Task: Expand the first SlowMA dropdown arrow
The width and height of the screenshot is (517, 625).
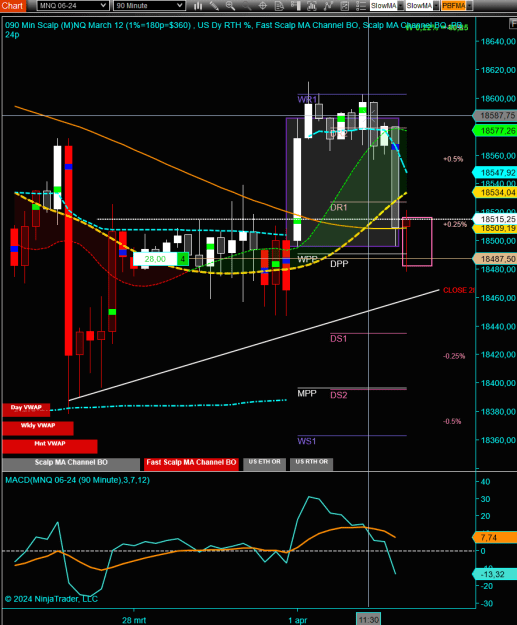Action: point(401,6)
